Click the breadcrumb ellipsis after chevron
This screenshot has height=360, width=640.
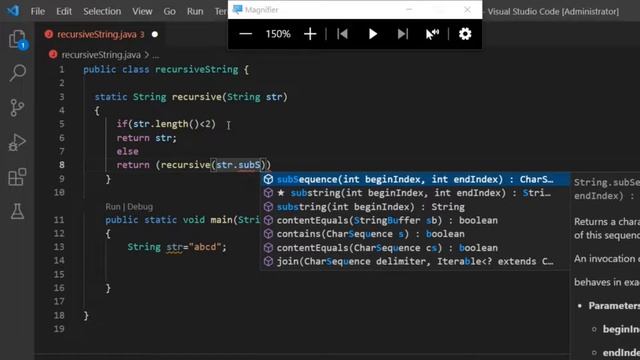pos(156,56)
